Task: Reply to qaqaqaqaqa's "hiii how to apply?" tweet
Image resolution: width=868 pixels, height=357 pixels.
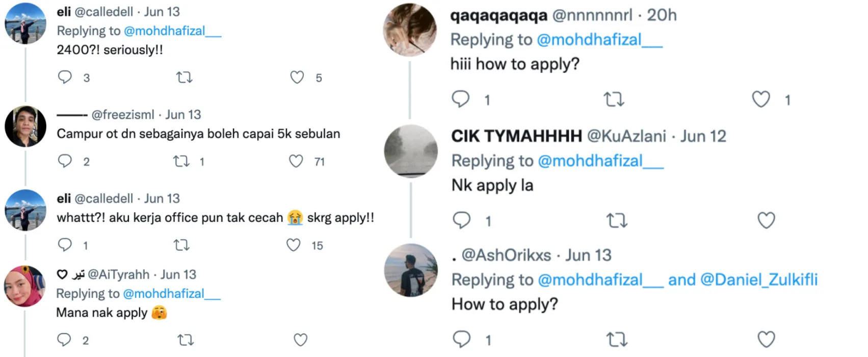Action: (x=461, y=99)
